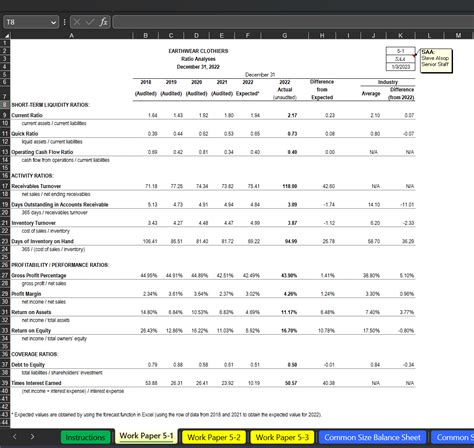Click the Select All corner triangle

point(6,35)
